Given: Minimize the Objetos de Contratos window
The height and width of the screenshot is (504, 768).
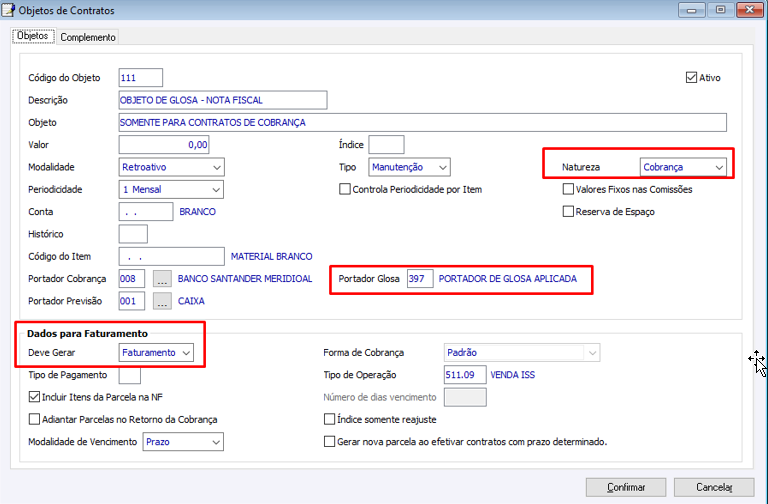Looking at the screenshot, I should (x=692, y=10).
